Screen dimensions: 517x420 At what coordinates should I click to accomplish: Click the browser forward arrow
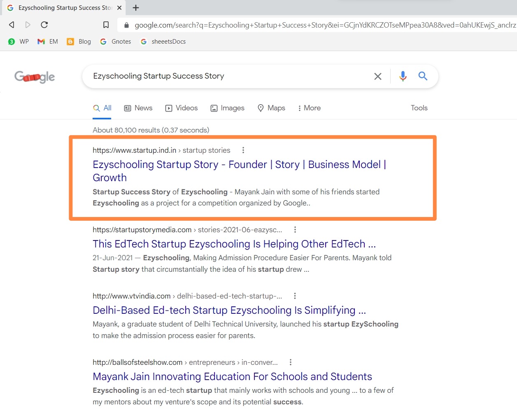[28, 25]
